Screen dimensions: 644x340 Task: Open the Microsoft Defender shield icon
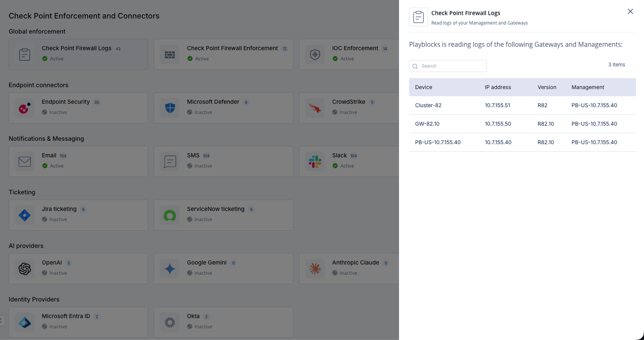[170, 108]
